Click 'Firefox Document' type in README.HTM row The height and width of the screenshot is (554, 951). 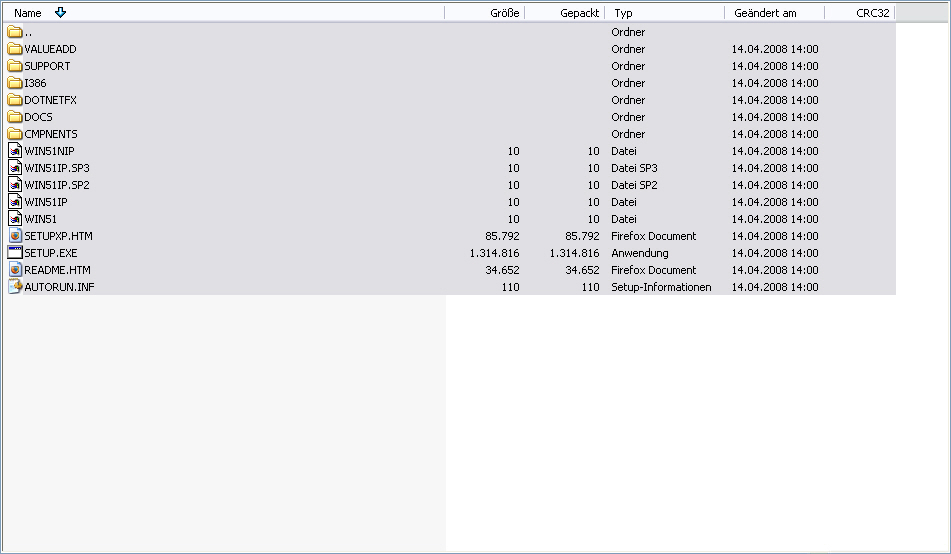click(654, 270)
